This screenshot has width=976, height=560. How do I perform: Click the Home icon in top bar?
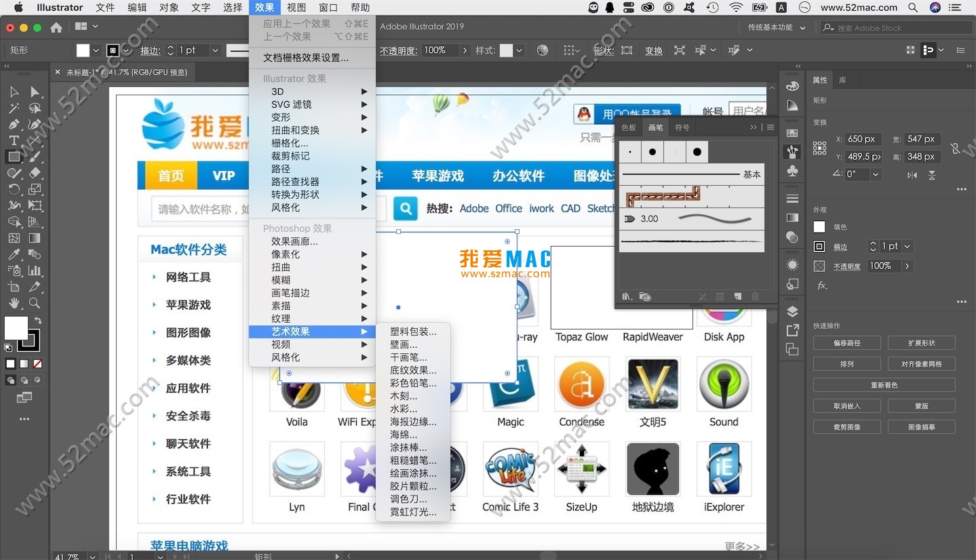(56, 27)
